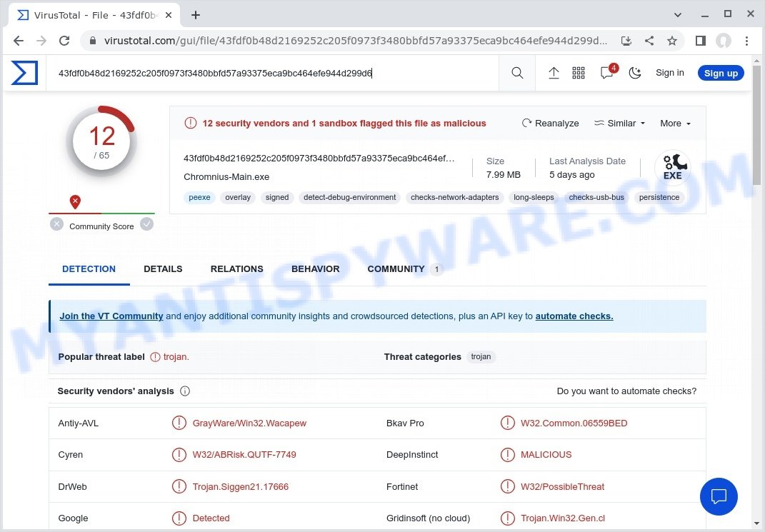
Task: Click the upload file icon
Action: [x=554, y=73]
